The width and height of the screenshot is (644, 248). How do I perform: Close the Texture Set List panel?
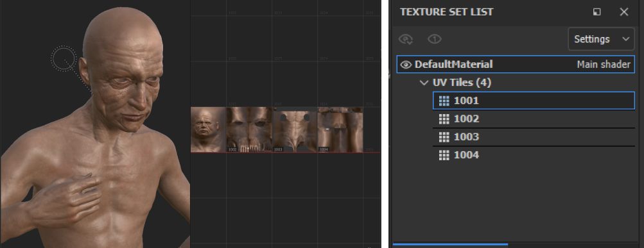click(x=624, y=12)
